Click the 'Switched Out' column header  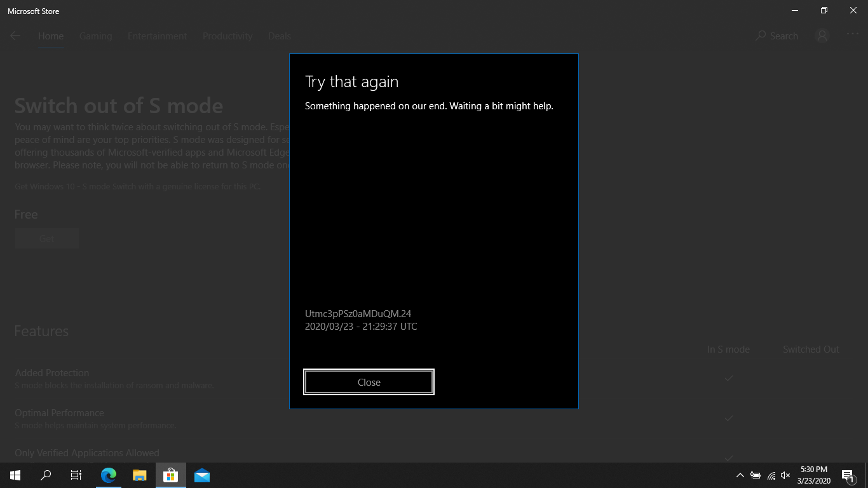coord(811,349)
